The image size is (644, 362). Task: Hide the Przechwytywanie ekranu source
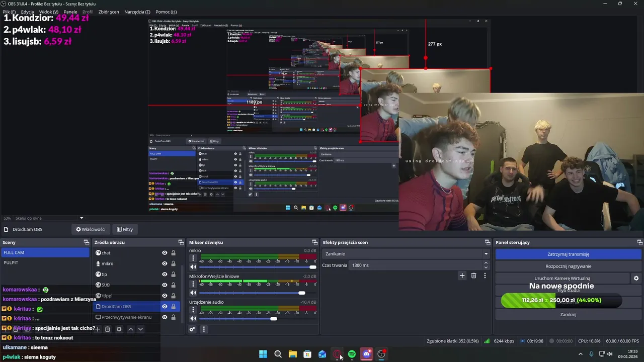[x=165, y=317]
